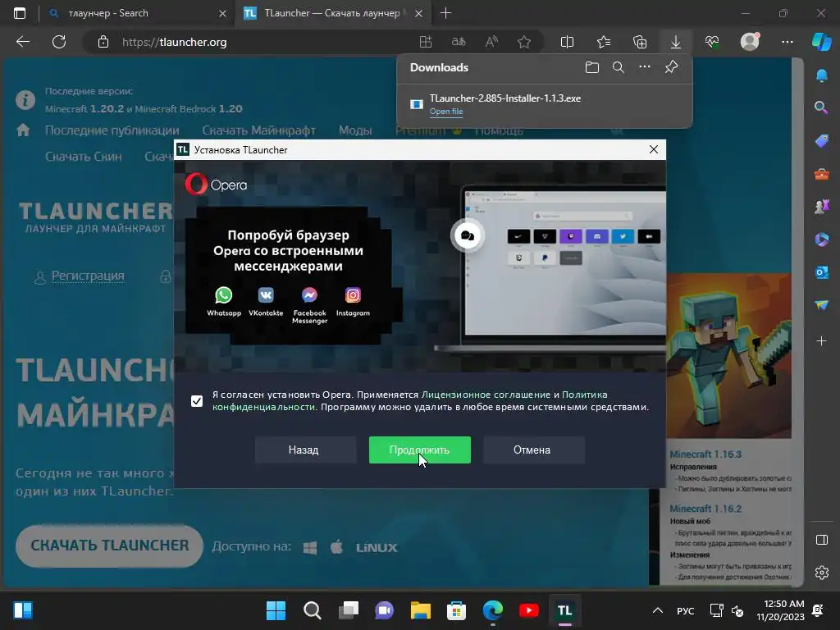Toggle split screen icon in toolbar

tap(567, 42)
